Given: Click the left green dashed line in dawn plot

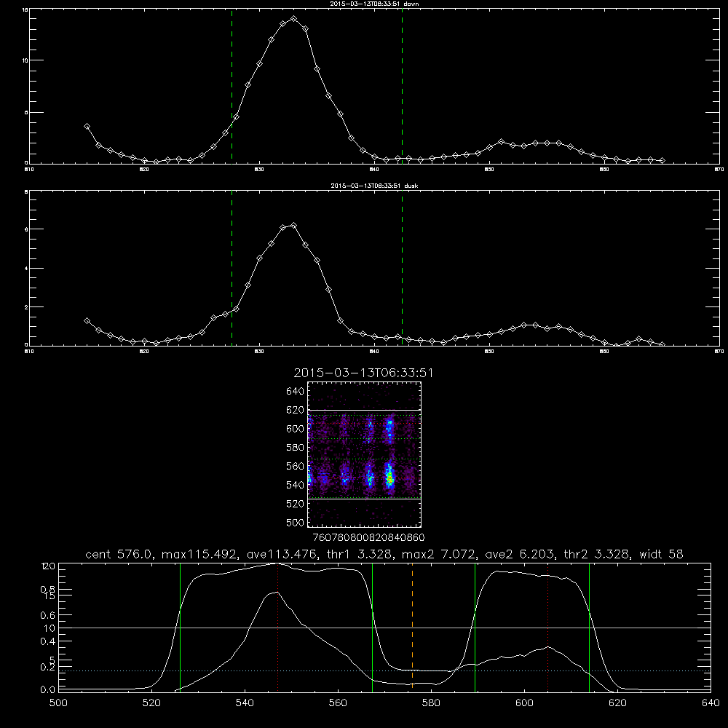Looking at the screenshot, I should pyautogui.click(x=232, y=87).
